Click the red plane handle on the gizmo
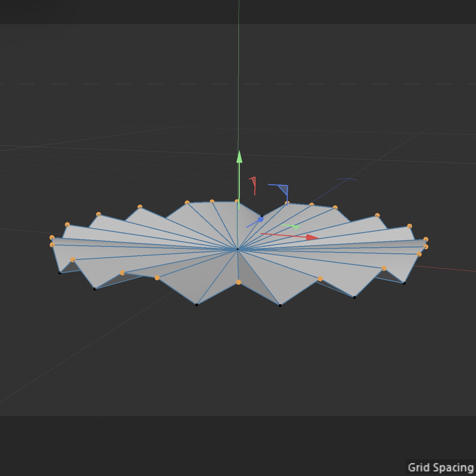 click(x=253, y=183)
